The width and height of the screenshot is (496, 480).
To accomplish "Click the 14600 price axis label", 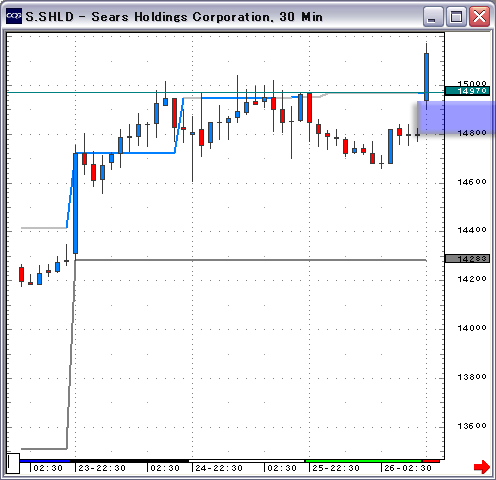I will click(x=472, y=182).
